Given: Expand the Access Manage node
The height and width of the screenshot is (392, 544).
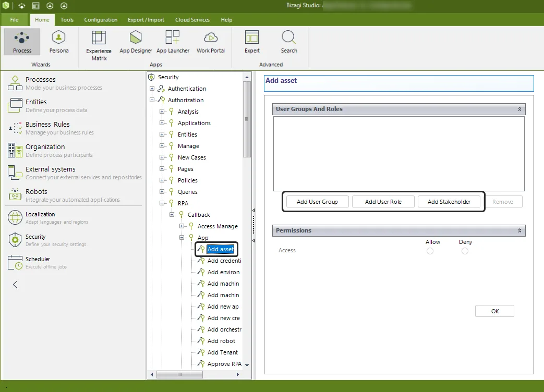Looking at the screenshot, I should pos(182,226).
